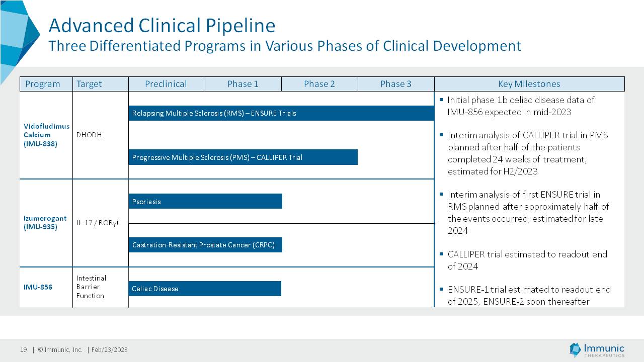Click the IMU-856 program label

click(38, 287)
